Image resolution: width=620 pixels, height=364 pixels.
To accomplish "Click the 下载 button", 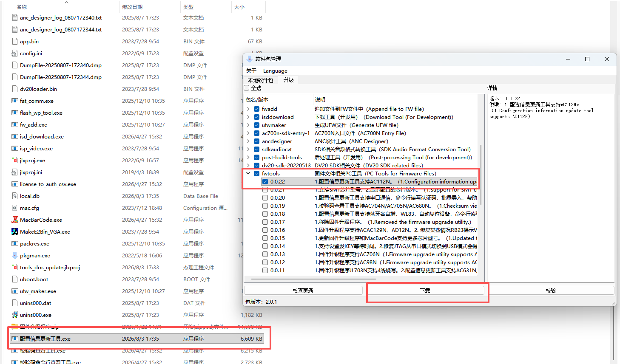I will click(x=425, y=291).
